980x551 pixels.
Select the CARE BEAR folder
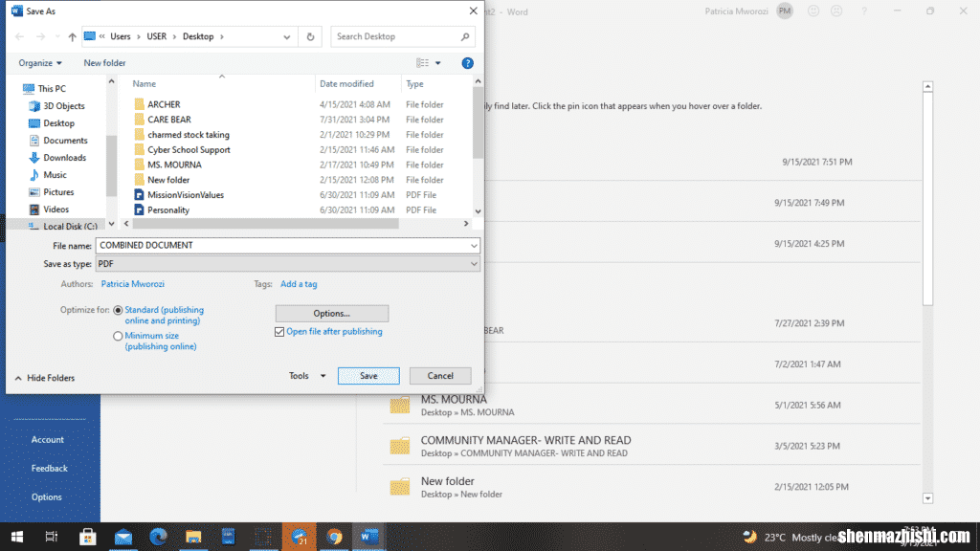click(x=169, y=120)
